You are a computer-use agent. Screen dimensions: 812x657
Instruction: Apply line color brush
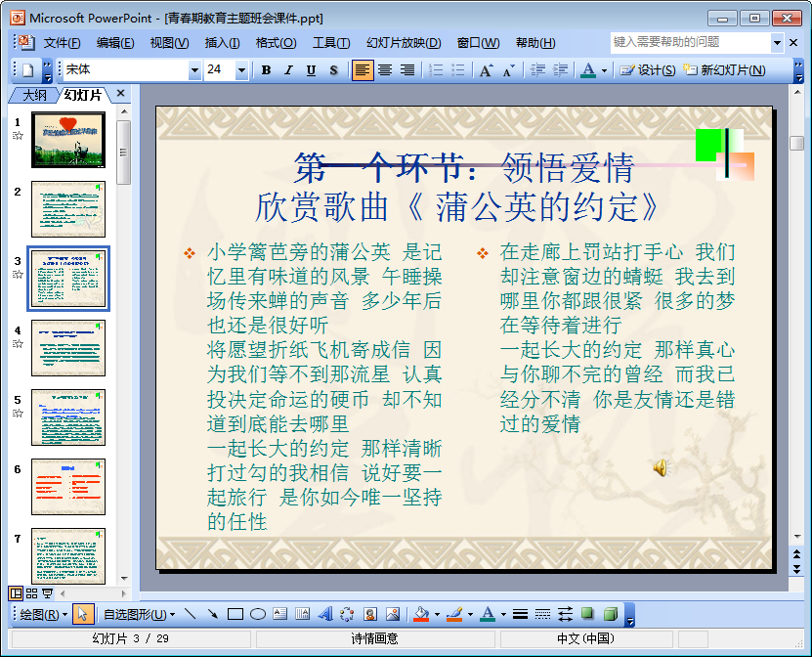[x=454, y=615]
